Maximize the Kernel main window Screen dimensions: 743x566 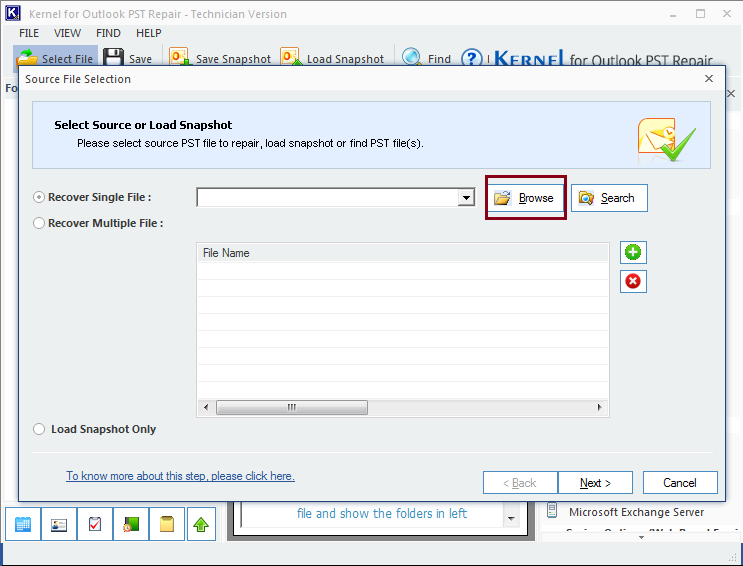(x=700, y=14)
